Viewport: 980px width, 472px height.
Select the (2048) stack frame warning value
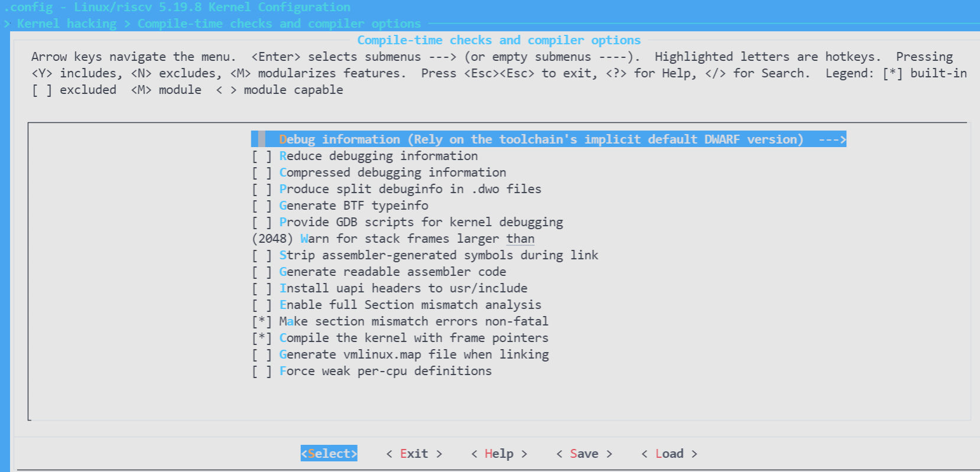tap(272, 239)
